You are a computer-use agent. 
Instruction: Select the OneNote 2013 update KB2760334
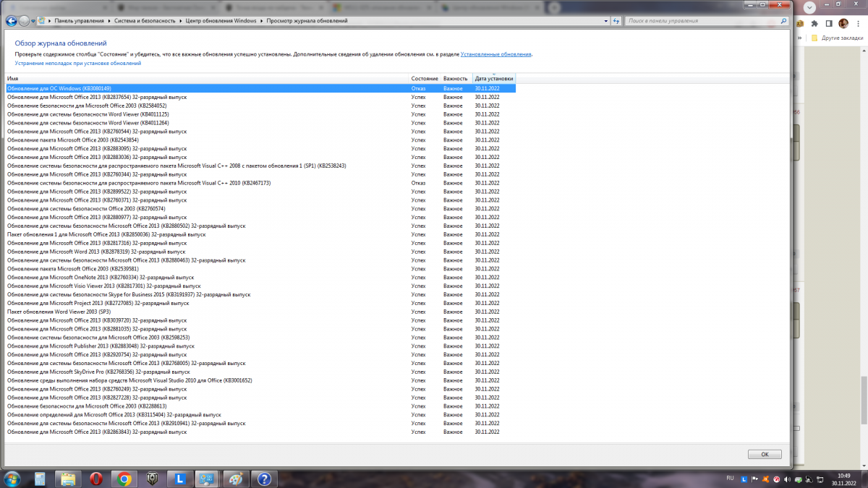coord(260,278)
